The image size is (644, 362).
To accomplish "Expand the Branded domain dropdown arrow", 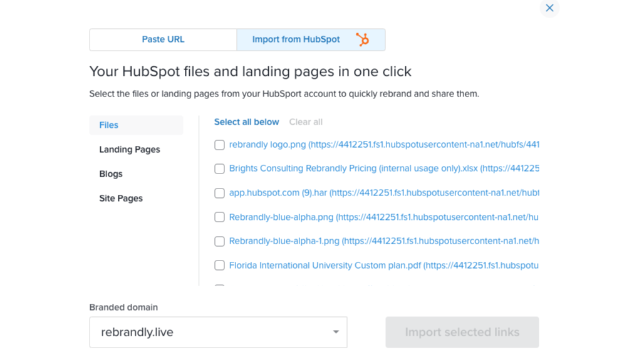I will (x=336, y=333).
